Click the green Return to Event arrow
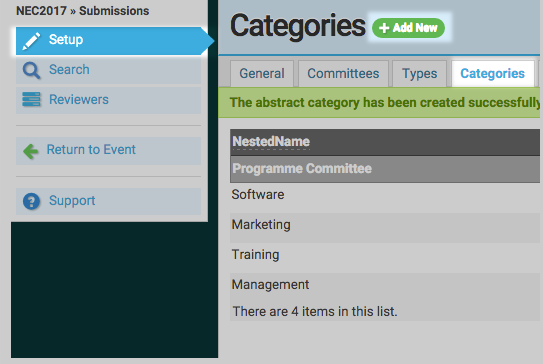The image size is (543, 364). 30,151
